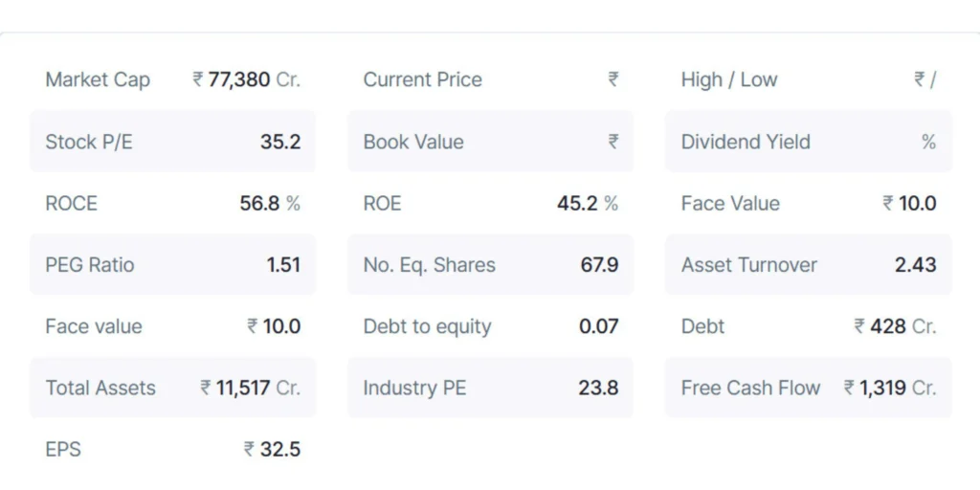Click the No. Eq. Shares label
This screenshot has width=980, height=490.
pos(429,265)
